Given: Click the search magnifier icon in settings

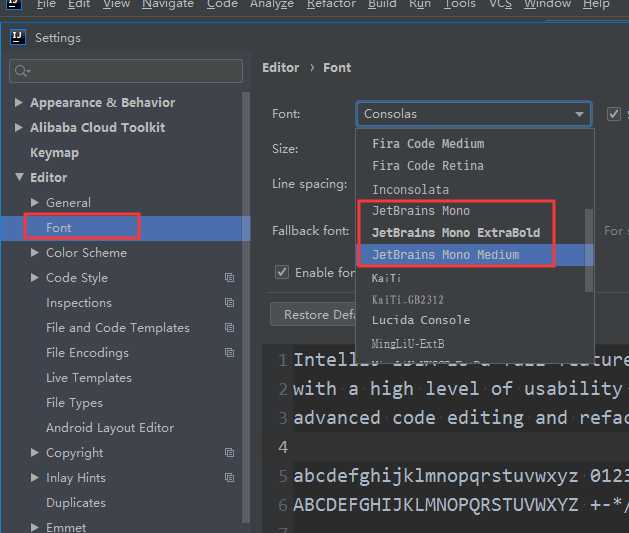Looking at the screenshot, I should pyautogui.click(x=21, y=71).
